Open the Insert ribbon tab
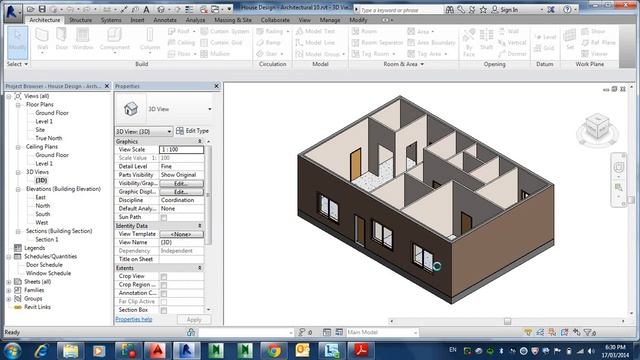 (x=137, y=20)
